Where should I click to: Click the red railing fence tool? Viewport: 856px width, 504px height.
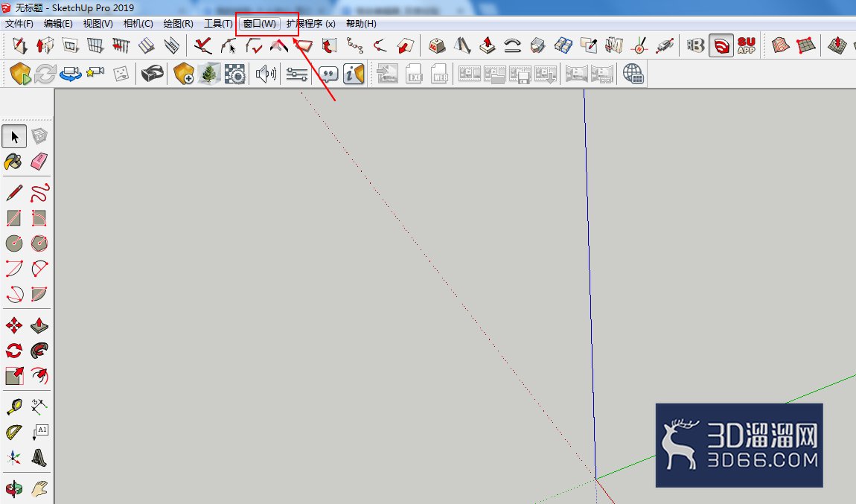121,45
